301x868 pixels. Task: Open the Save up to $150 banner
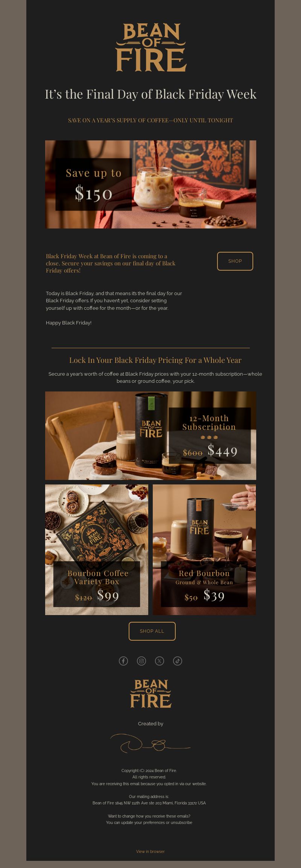[150, 184]
